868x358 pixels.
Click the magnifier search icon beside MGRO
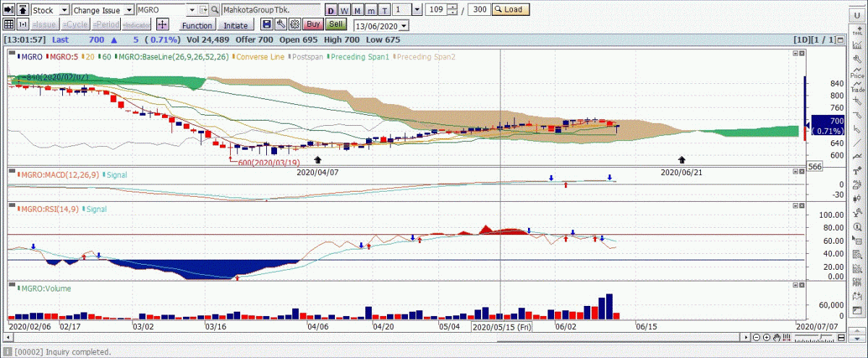click(x=216, y=10)
